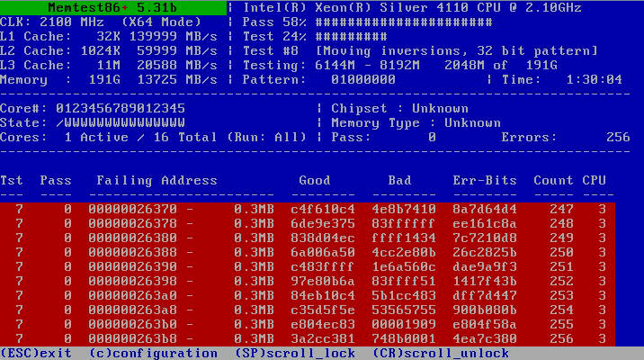The width and height of the screenshot is (644, 360).
Task: Click Good value 84eb10c4
Action: point(323,295)
